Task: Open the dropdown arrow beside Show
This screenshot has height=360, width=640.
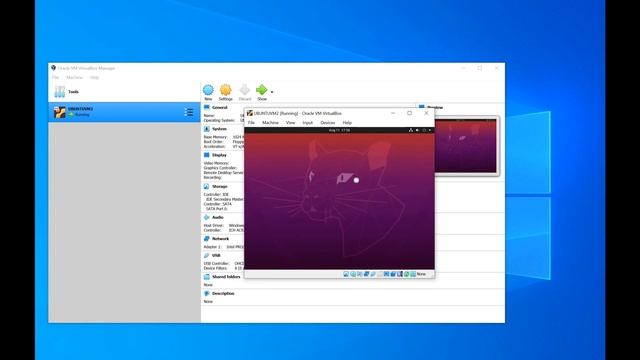Action: tap(272, 92)
